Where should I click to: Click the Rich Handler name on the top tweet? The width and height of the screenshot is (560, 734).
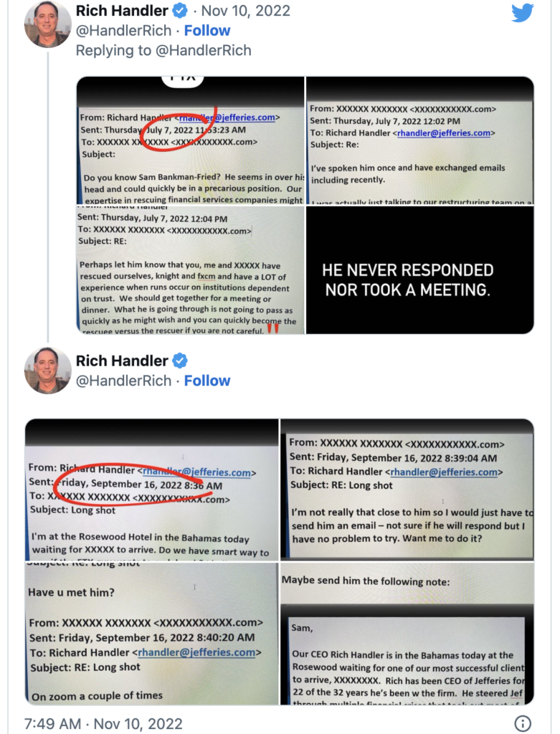click(122, 11)
